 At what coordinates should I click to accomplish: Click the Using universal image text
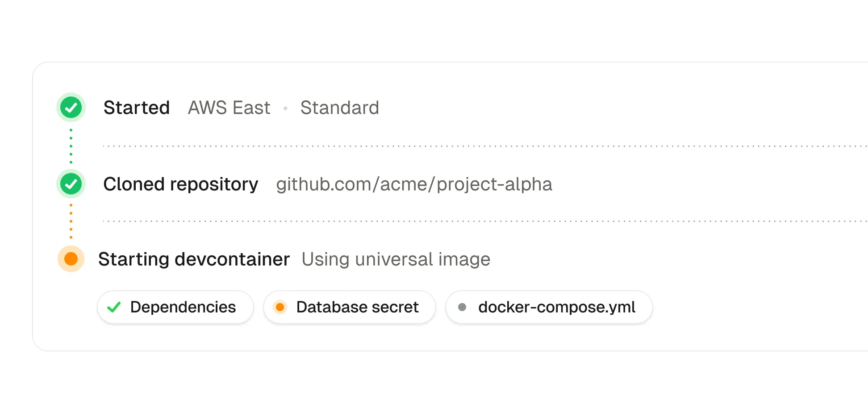[x=396, y=259]
